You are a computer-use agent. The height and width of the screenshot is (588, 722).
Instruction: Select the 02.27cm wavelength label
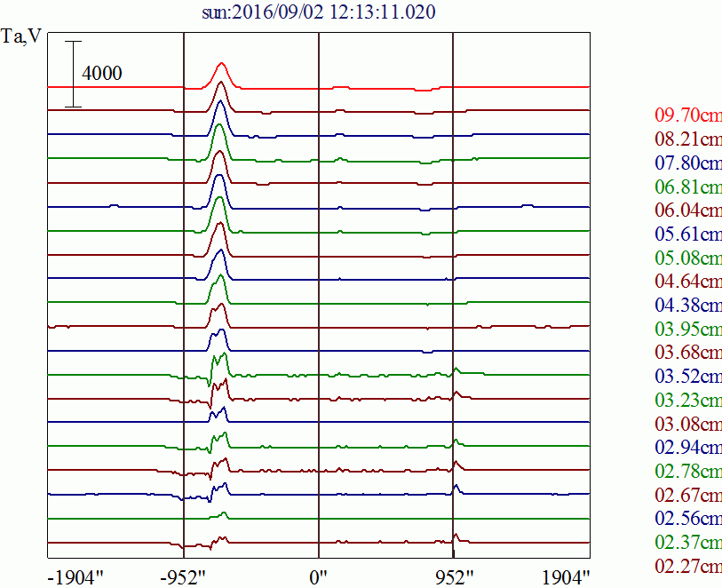pos(688,566)
